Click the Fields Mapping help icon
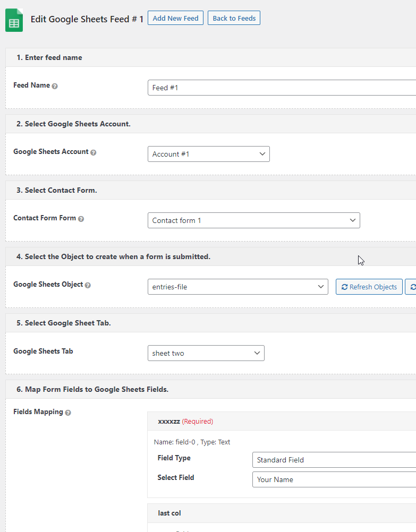This screenshot has height=532, width=416. click(68, 413)
